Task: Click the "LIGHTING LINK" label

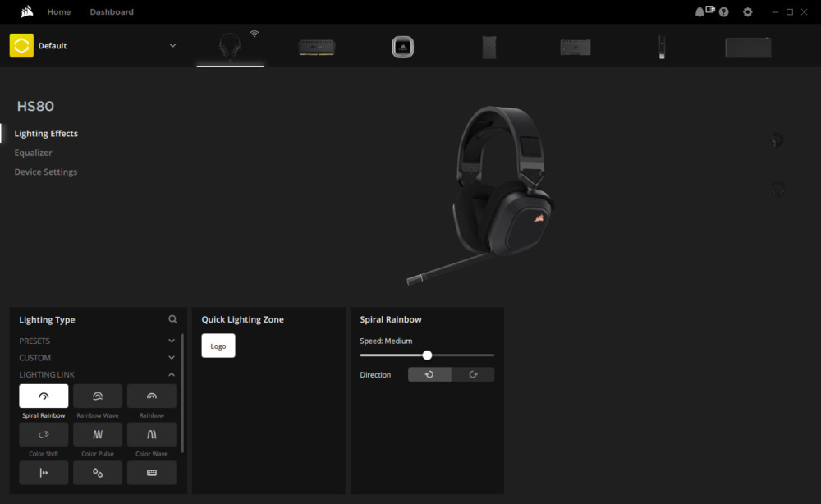Action: [x=47, y=375]
